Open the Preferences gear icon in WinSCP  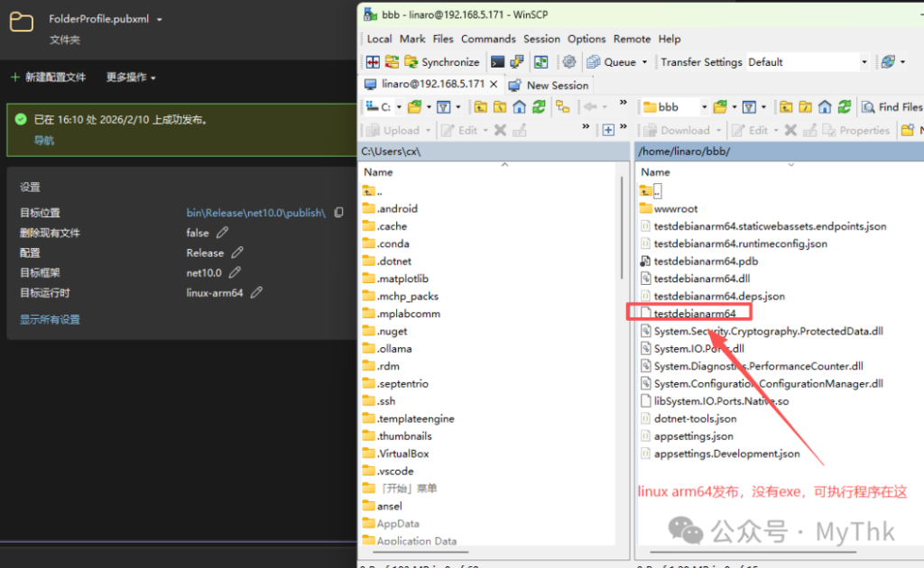568,62
